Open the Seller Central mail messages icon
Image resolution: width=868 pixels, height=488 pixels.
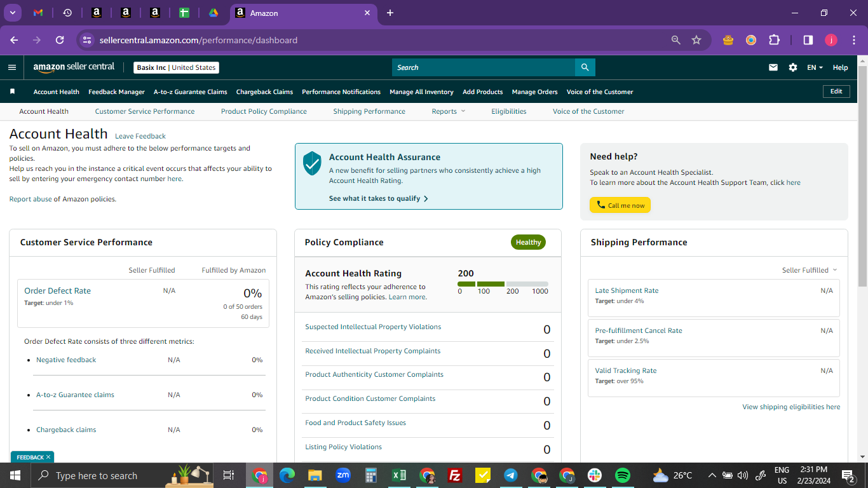773,67
